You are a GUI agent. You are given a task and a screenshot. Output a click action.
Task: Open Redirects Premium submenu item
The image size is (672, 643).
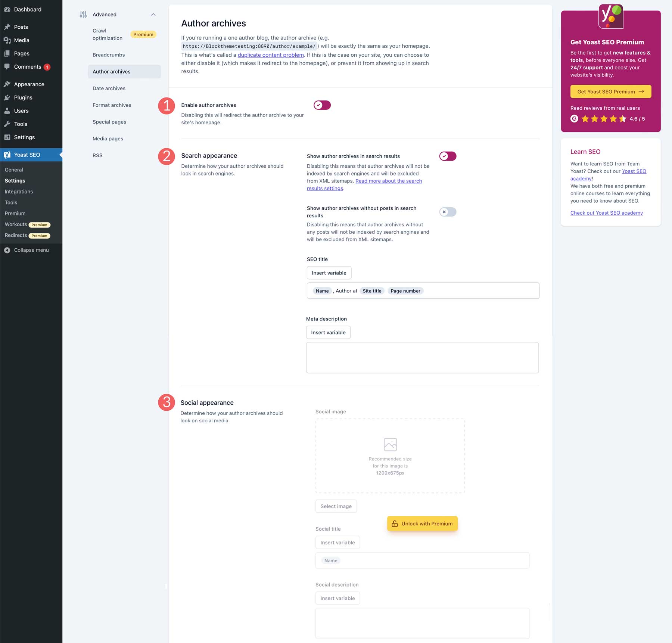(x=27, y=236)
